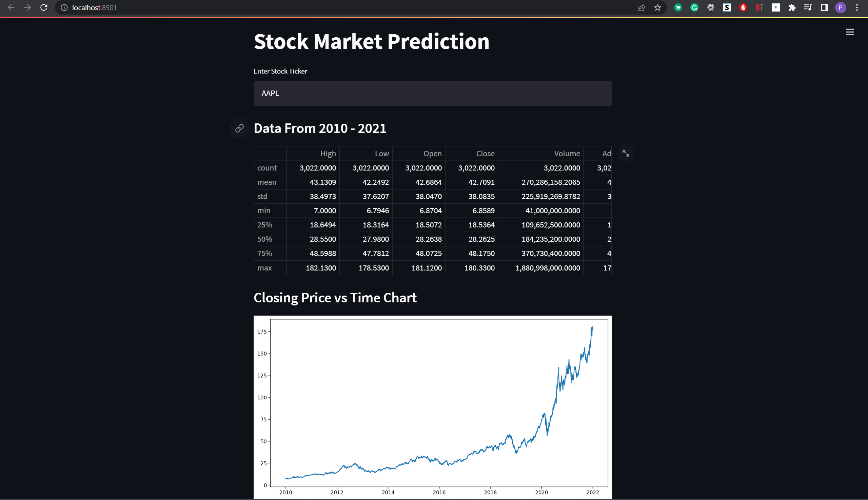Reload the current page
The height and width of the screenshot is (500, 868).
point(44,7)
